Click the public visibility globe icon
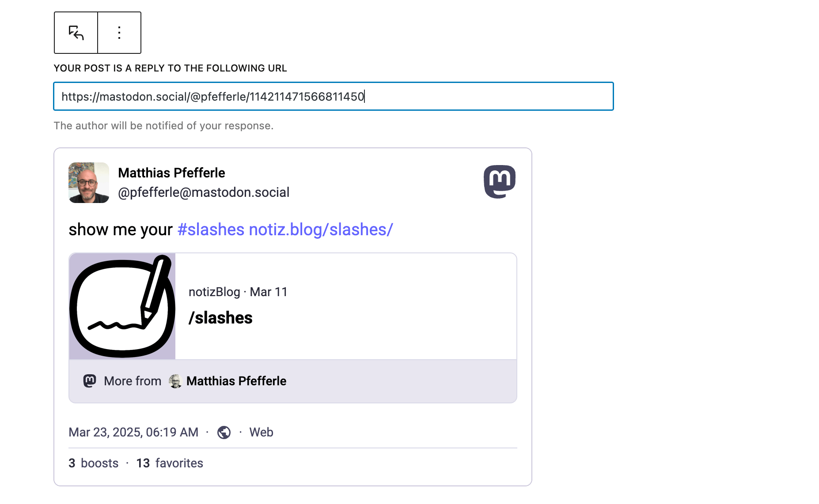 (224, 433)
